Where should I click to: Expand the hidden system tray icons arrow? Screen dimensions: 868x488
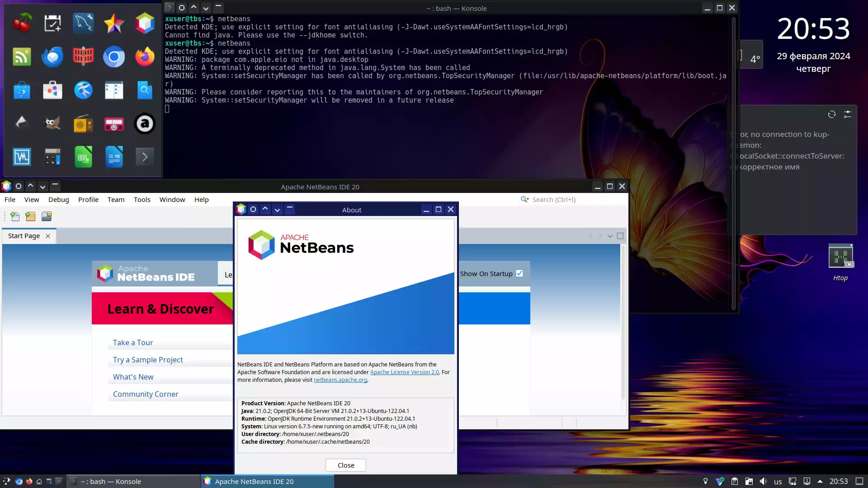(x=820, y=481)
